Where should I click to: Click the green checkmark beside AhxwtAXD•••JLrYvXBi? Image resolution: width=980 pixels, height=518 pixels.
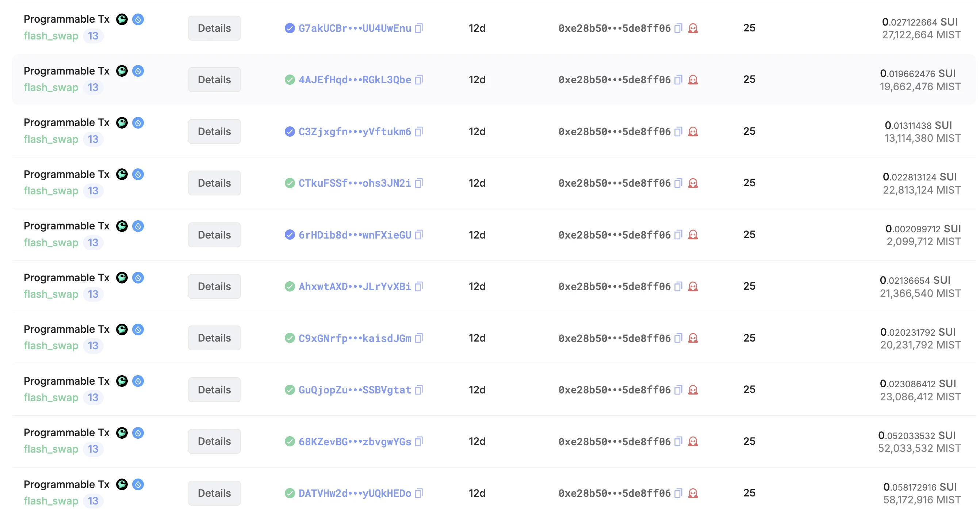coord(290,286)
